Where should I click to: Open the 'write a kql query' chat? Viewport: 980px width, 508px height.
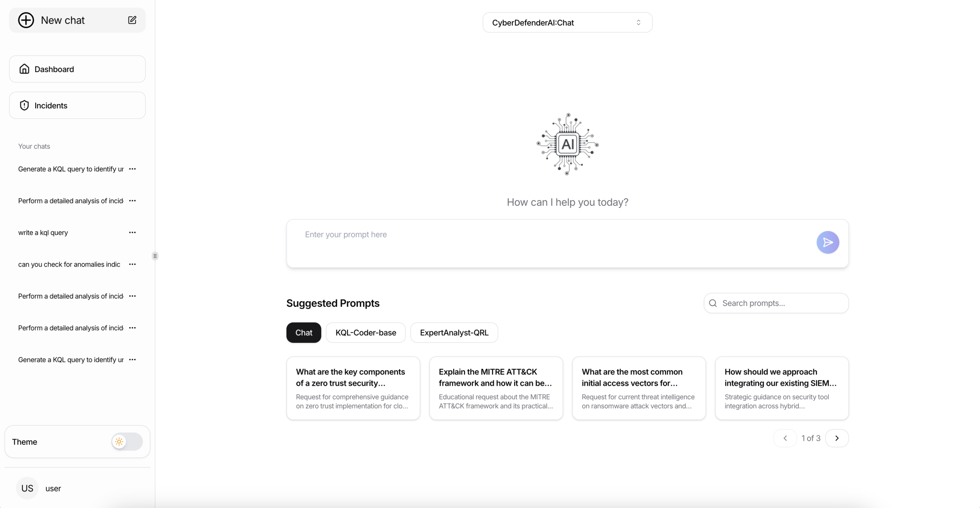[x=43, y=233]
